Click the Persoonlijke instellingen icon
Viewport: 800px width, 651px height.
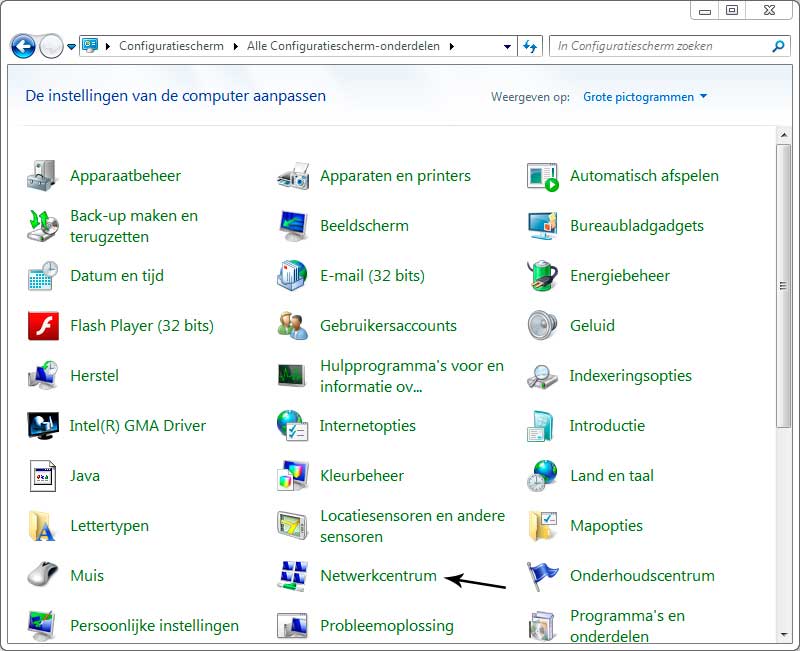(41, 626)
